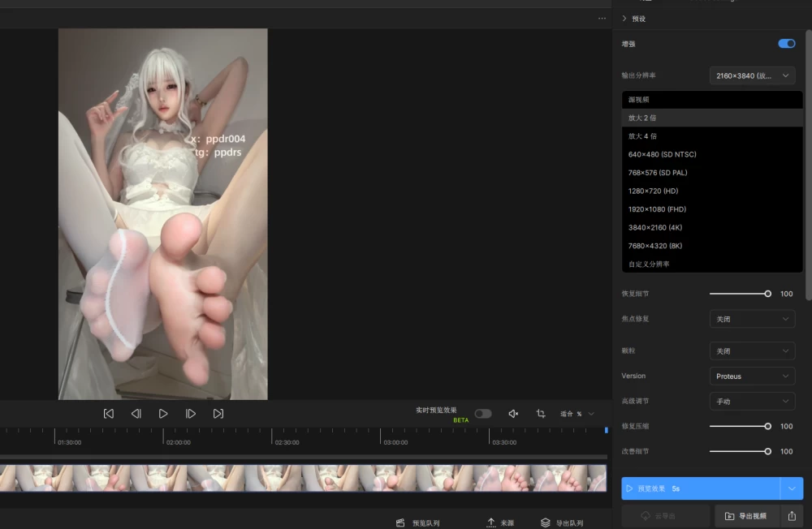Jump to the last frame

coord(218,414)
